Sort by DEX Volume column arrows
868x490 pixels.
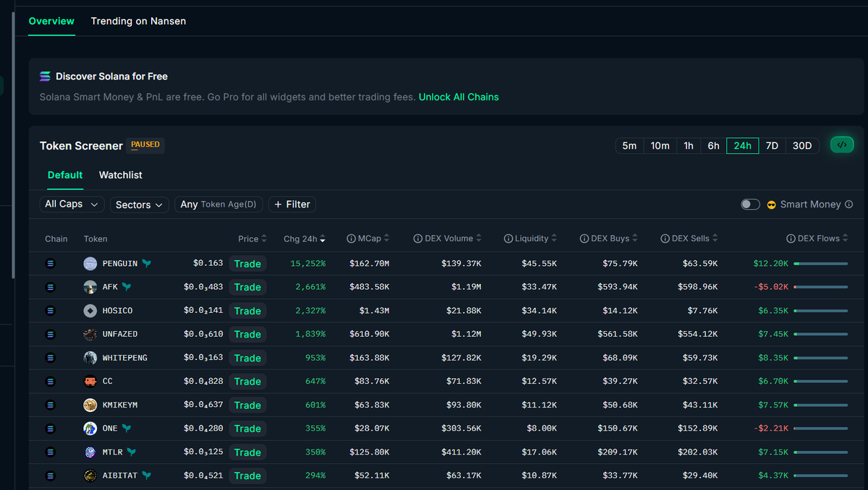click(479, 238)
